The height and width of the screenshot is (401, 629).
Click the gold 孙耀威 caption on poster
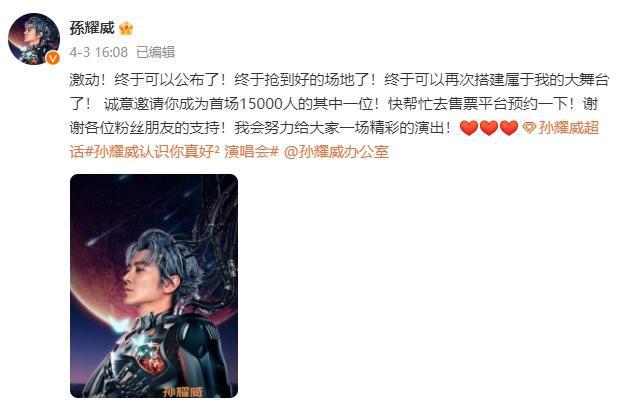click(x=183, y=391)
